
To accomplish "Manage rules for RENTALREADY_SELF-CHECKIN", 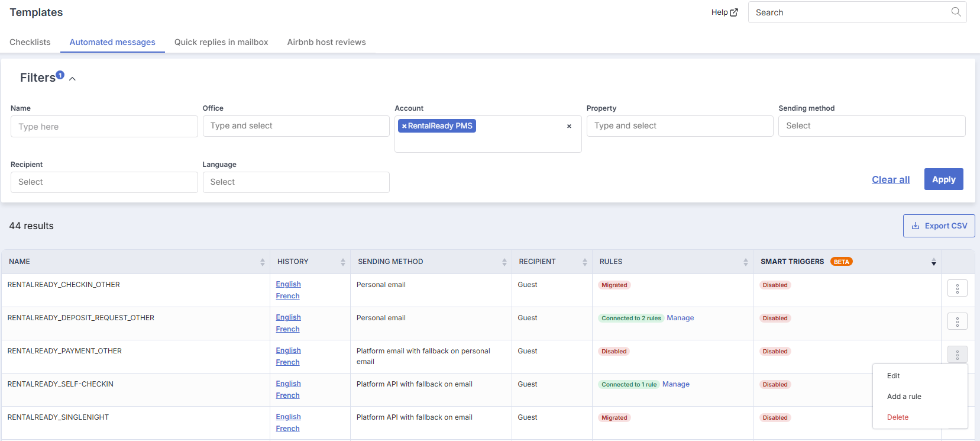I will 676,384.
